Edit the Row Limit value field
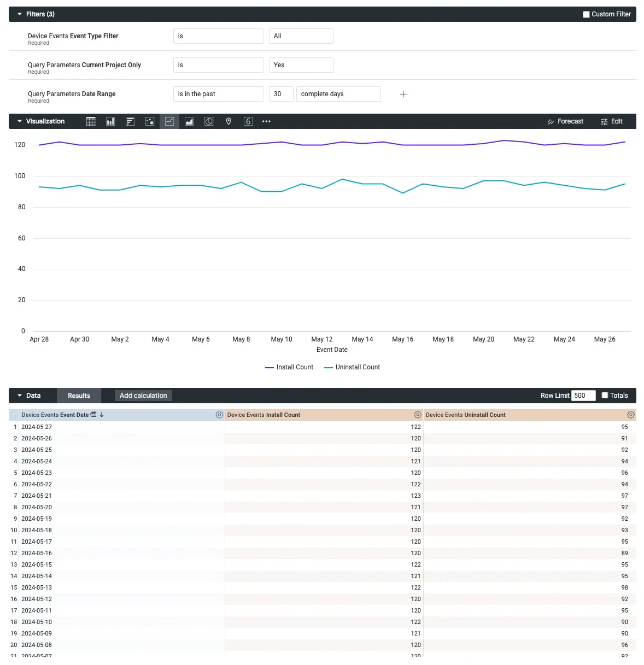 [x=583, y=395]
